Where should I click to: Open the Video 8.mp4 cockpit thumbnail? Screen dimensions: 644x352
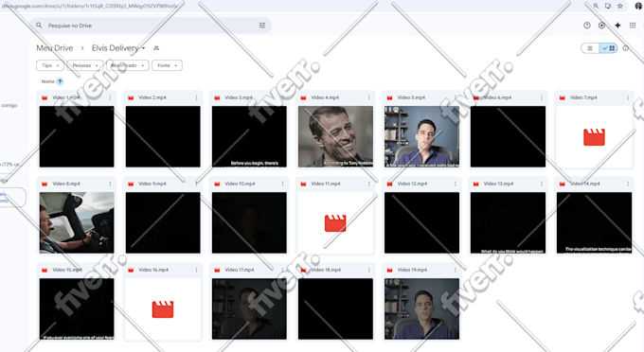77,222
